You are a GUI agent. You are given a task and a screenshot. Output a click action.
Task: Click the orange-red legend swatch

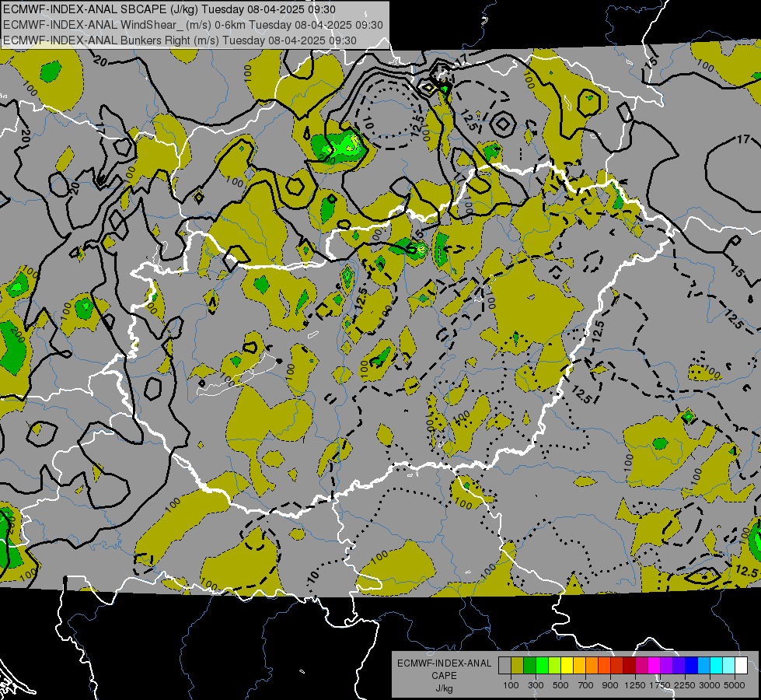(604, 666)
